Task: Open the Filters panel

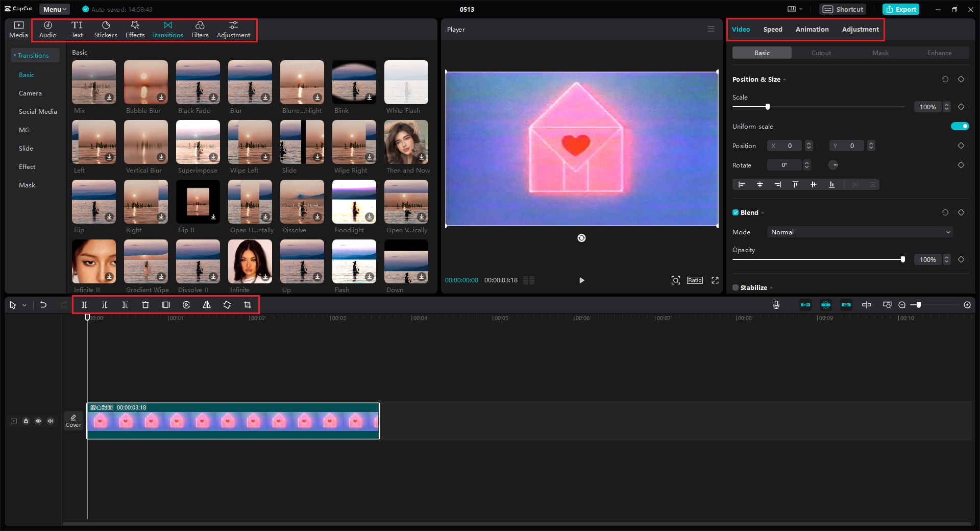Action: [200, 29]
